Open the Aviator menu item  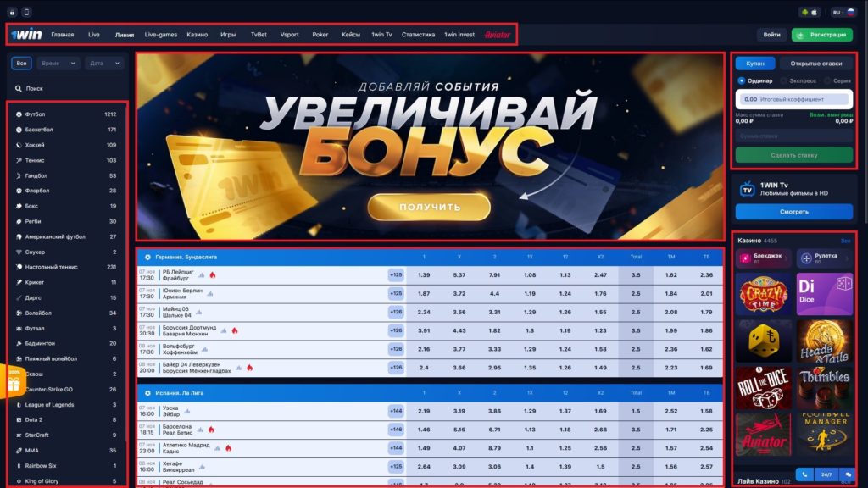[497, 34]
